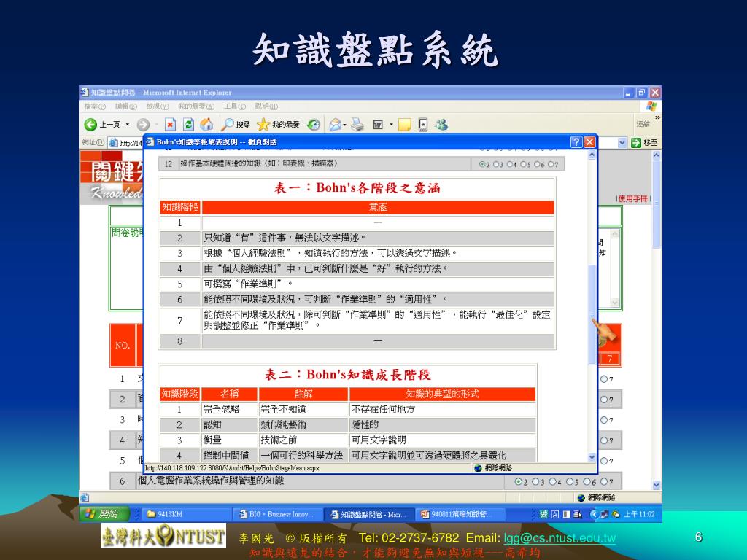This screenshot has height=560, width=747.
Task: Open the 檔案(F) menu
Action: click(x=94, y=106)
